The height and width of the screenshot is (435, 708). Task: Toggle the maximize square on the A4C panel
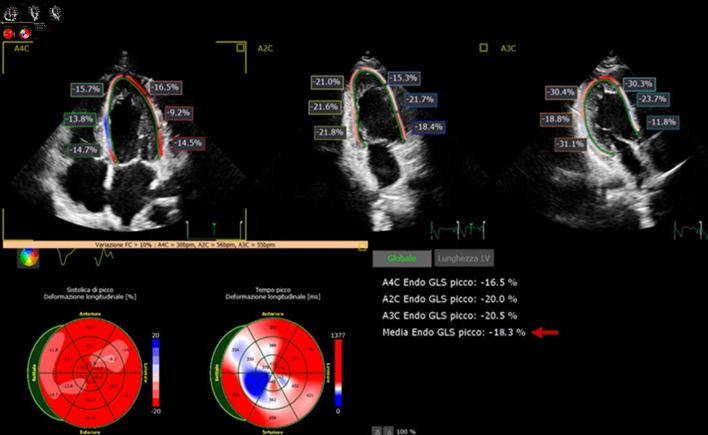pyautogui.click(x=240, y=47)
